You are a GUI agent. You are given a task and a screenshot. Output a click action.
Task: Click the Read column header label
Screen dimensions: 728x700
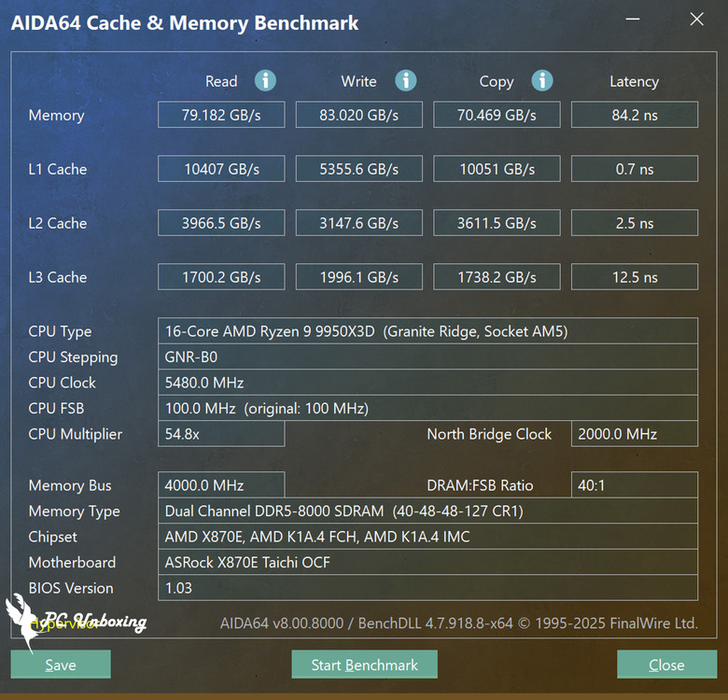pos(221,81)
